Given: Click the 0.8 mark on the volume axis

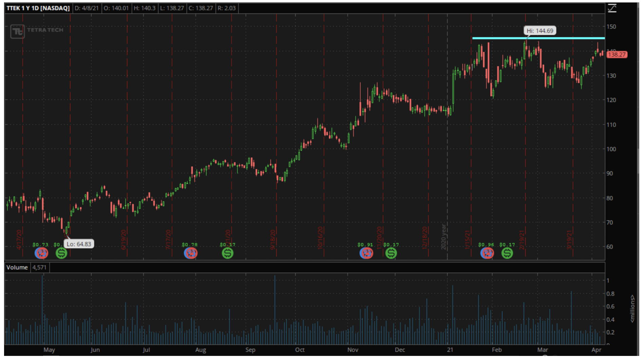Looking at the screenshot, I should [610, 294].
